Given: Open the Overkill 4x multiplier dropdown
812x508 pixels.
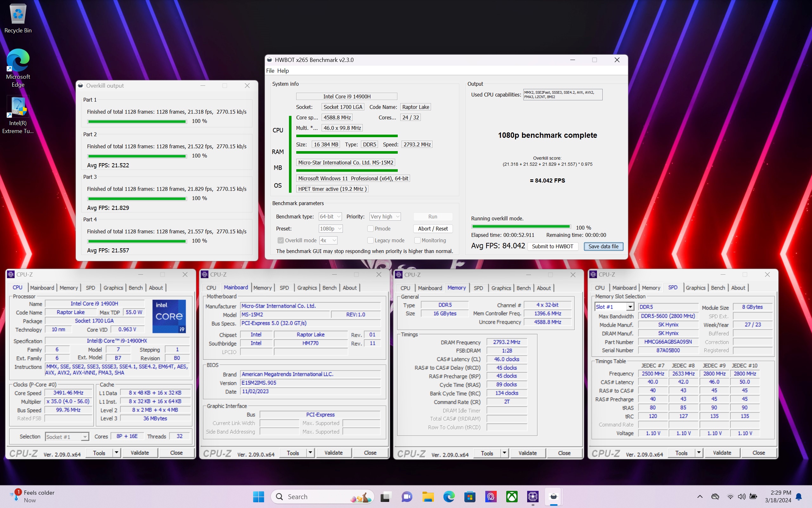Looking at the screenshot, I should [328, 241].
